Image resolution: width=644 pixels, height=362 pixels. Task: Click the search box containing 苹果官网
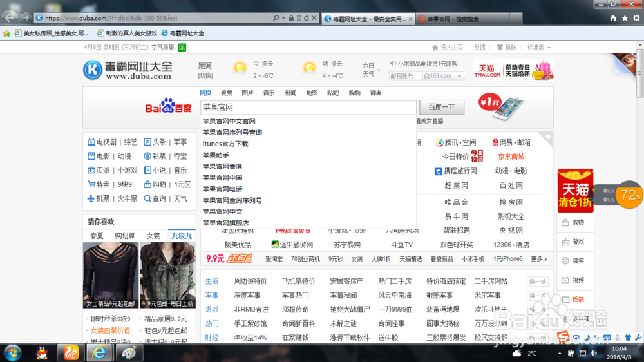pos(308,107)
